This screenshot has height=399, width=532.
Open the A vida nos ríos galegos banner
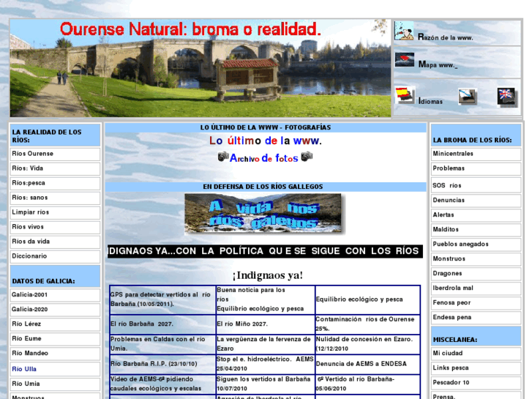tap(263, 214)
